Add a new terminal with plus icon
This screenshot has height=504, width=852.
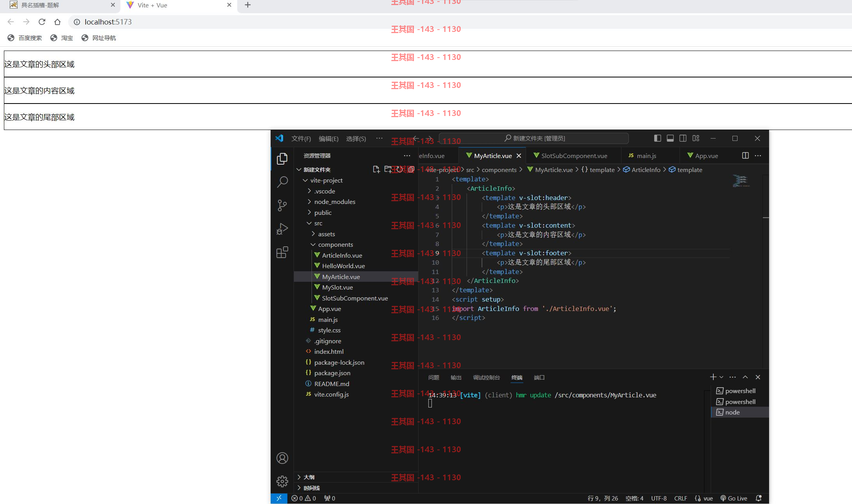[x=713, y=377]
